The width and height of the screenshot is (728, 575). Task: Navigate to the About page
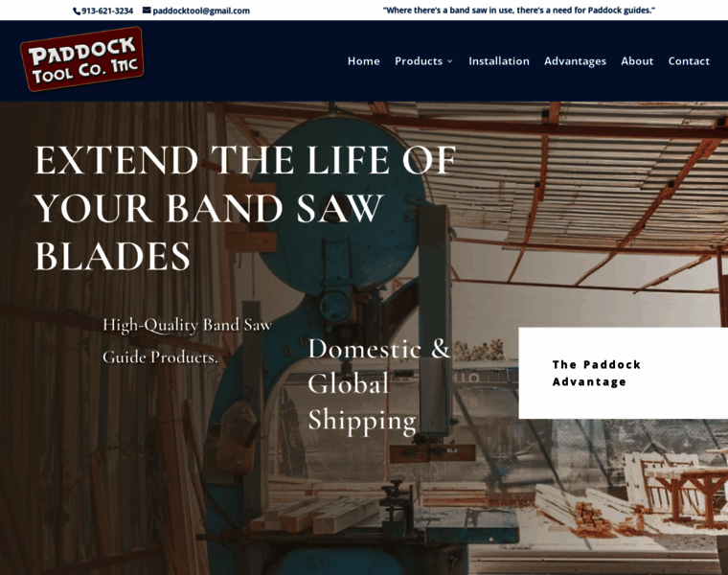coord(637,60)
